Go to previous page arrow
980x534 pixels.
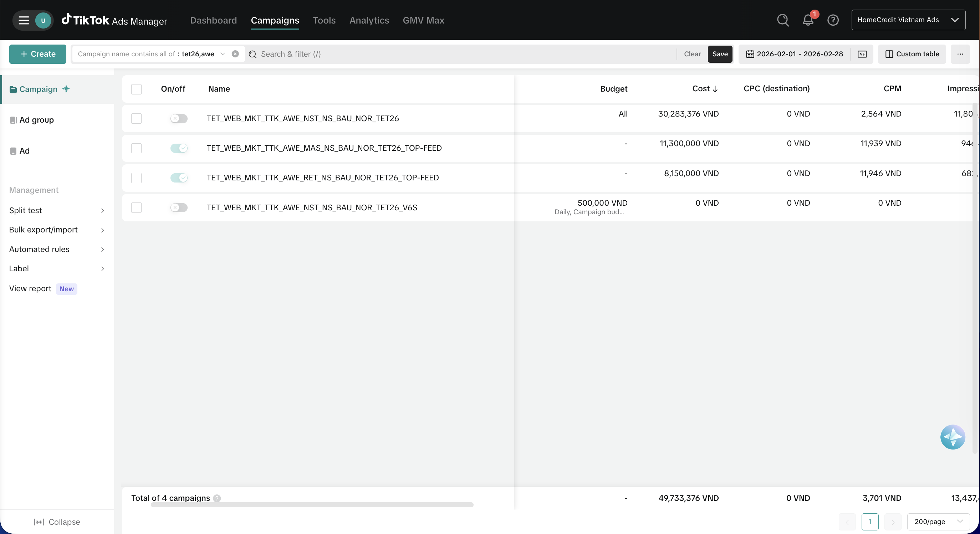point(847,522)
